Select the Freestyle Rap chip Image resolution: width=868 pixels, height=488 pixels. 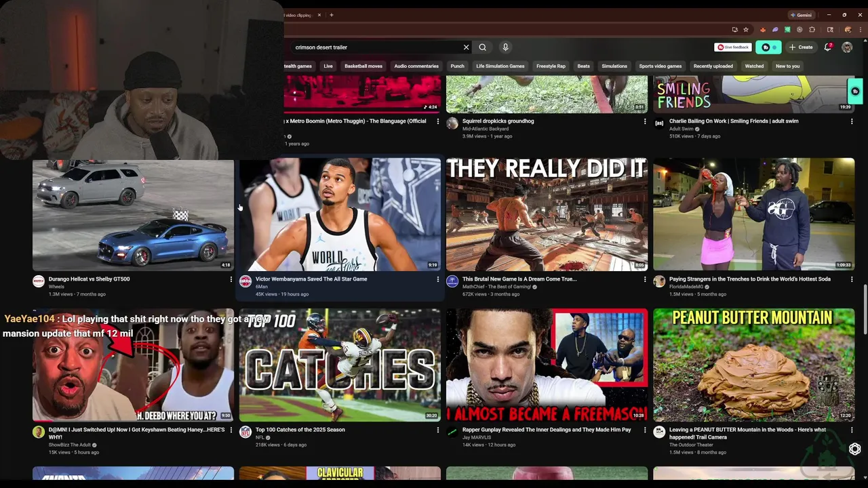(x=551, y=66)
